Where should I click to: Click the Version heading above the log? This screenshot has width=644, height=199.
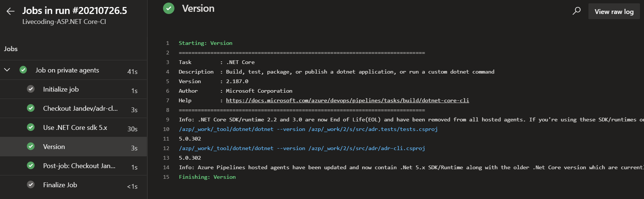click(198, 8)
